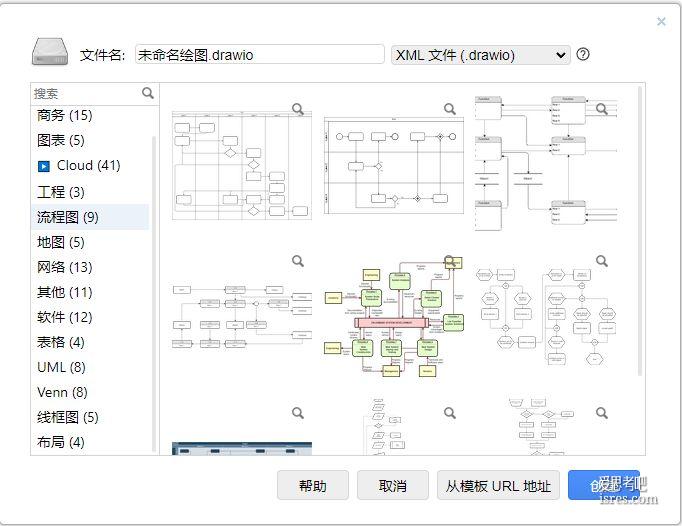Select the hexagon event chain thumbnail
682x526 pixels.
click(x=546, y=316)
